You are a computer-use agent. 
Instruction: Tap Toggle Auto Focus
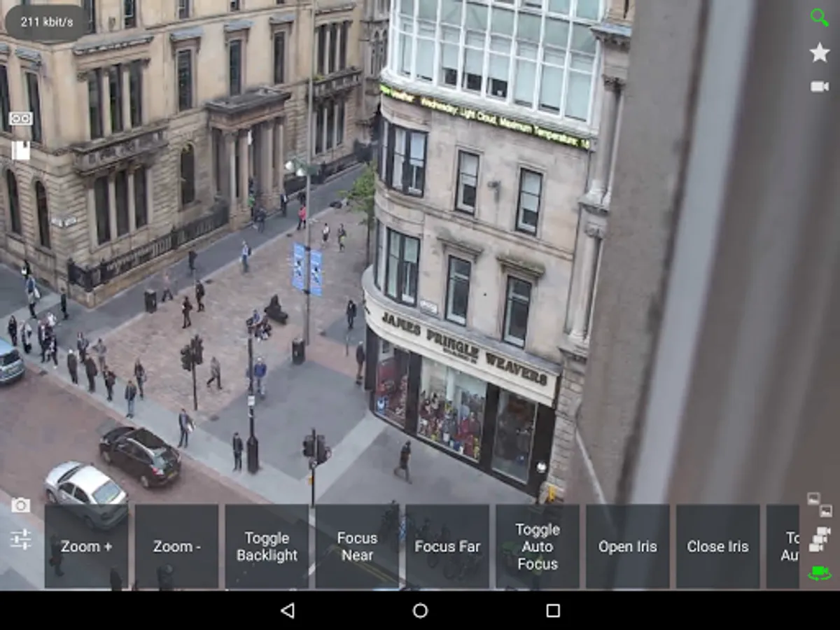pos(538,547)
